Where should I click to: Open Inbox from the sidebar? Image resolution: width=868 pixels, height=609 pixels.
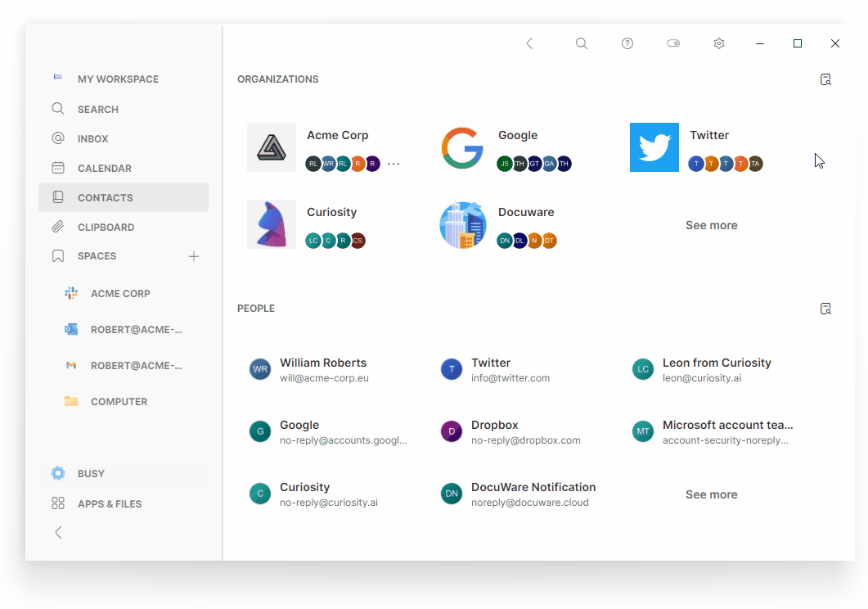tap(92, 138)
